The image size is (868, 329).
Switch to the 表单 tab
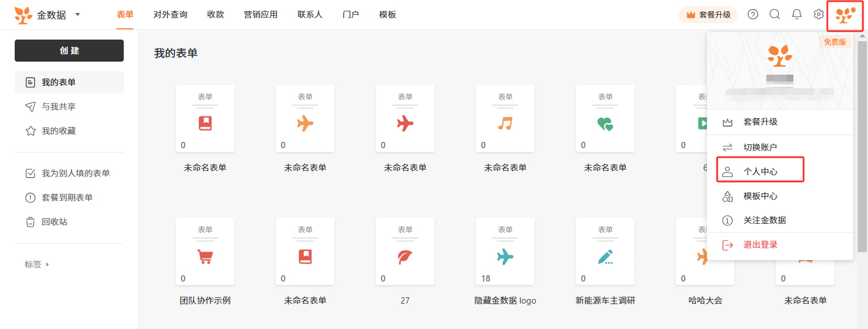pos(125,15)
